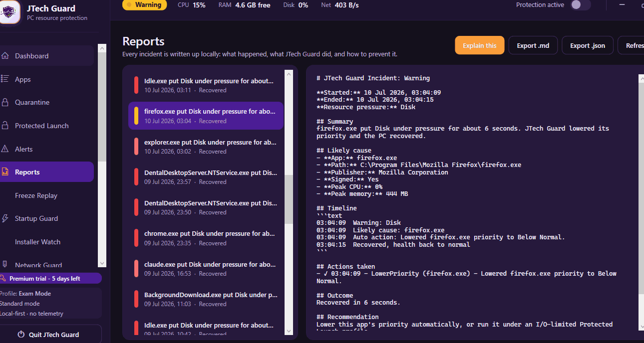Open Installer Watch

pos(46,242)
